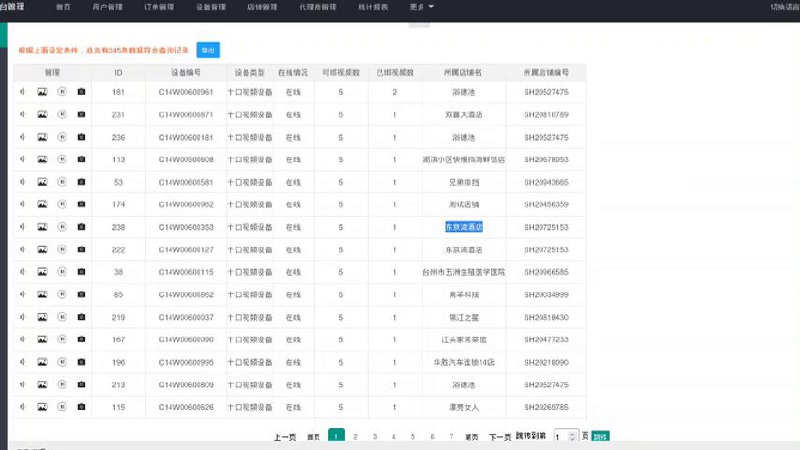Click the circular pause icon for ID 219
The image size is (800, 450).
pos(62,317)
